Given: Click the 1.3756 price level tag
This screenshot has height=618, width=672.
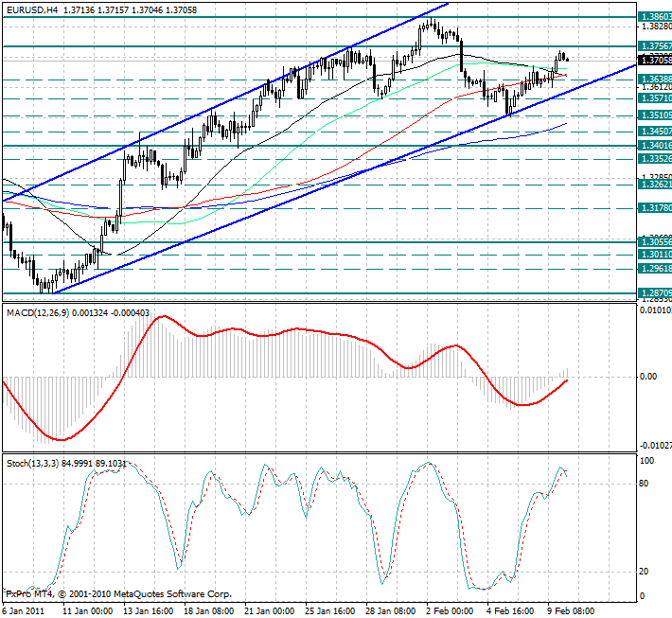Looking at the screenshot, I should pos(655,45).
